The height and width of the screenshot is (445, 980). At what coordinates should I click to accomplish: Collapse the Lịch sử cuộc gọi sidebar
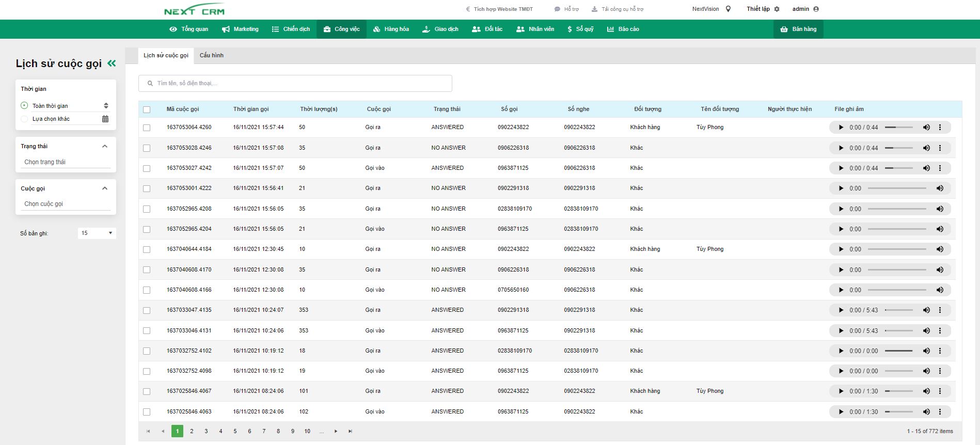point(112,63)
